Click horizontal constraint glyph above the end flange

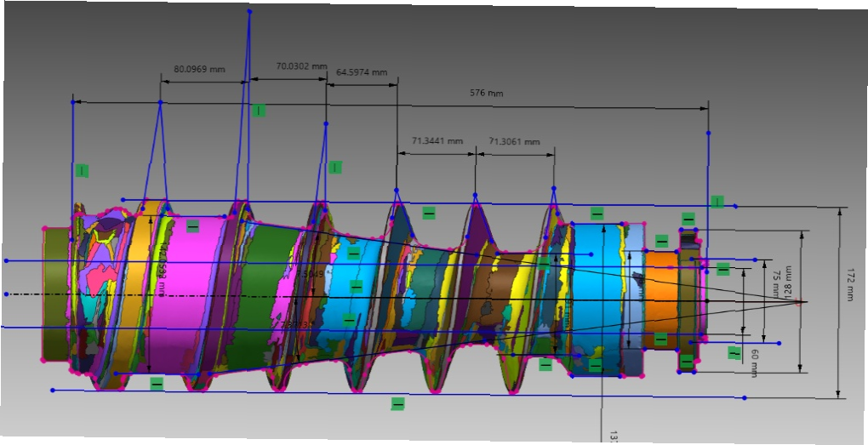pos(688,219)
